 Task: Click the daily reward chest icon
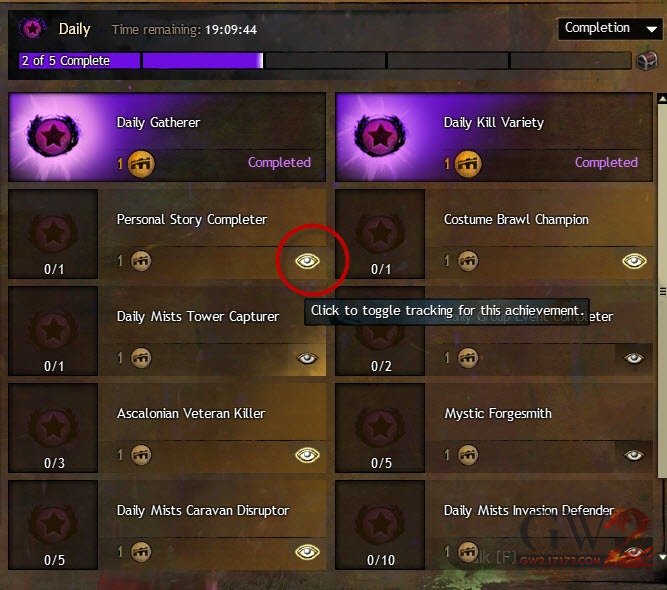coord(646,61)
